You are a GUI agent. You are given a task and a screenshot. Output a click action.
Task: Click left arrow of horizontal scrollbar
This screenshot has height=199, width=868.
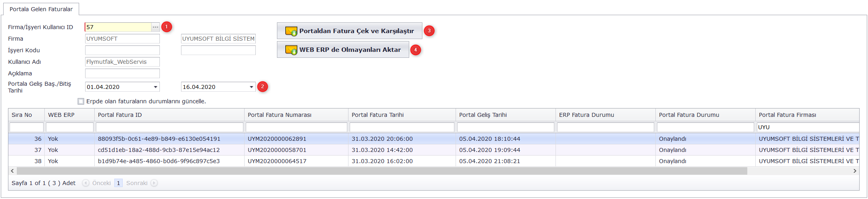click(12, 171)
